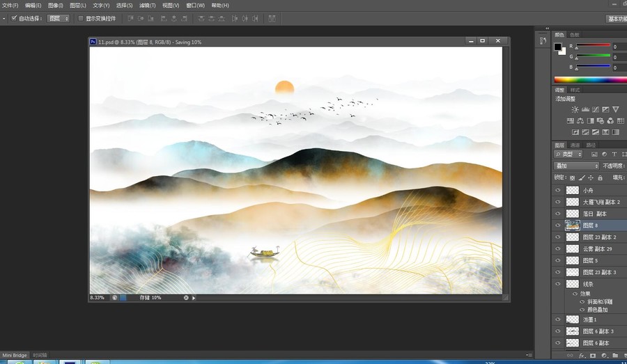This screenshot has width=627, height=364.
Task: Lock layer position (move arrows) toggle
Action: coord(591,177)
